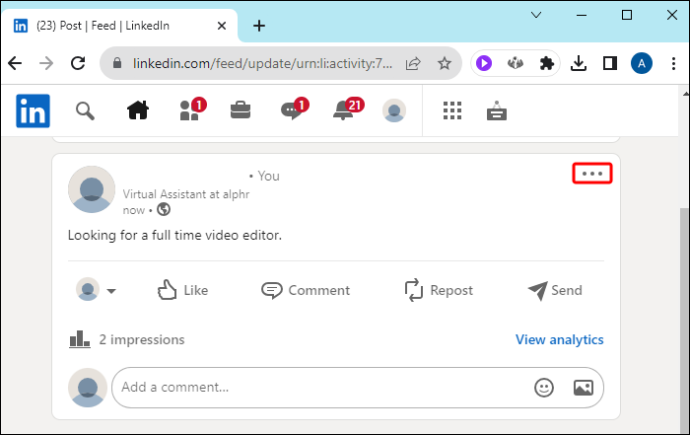Expand the react-as profile dropdown arrow

(x=111, y=291)
